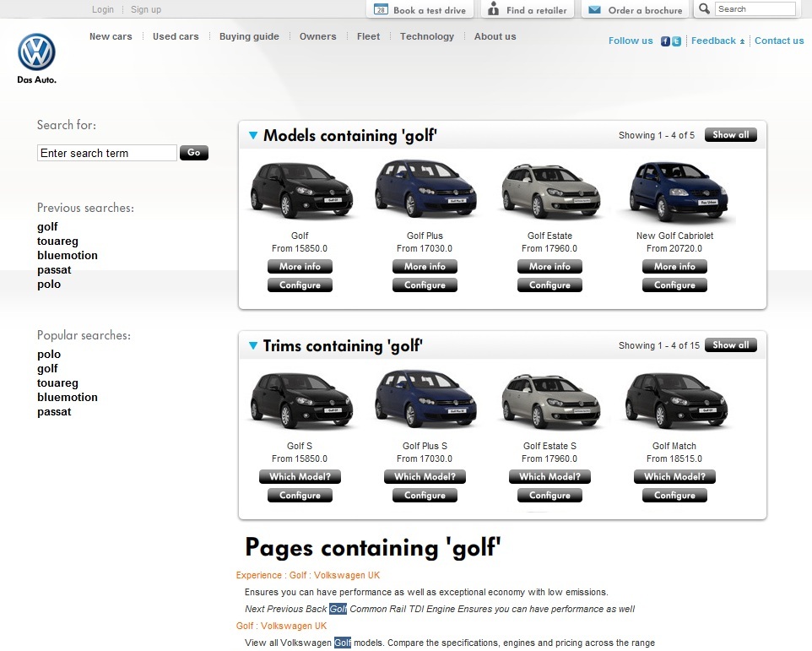Configure the New Golf Cabriolet
This screenshot has width=812, height=651.
click(674, 285)
